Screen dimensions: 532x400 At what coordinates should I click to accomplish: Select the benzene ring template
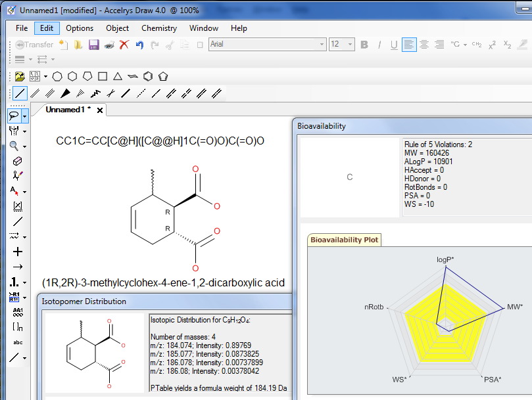(x=148, y=76)
